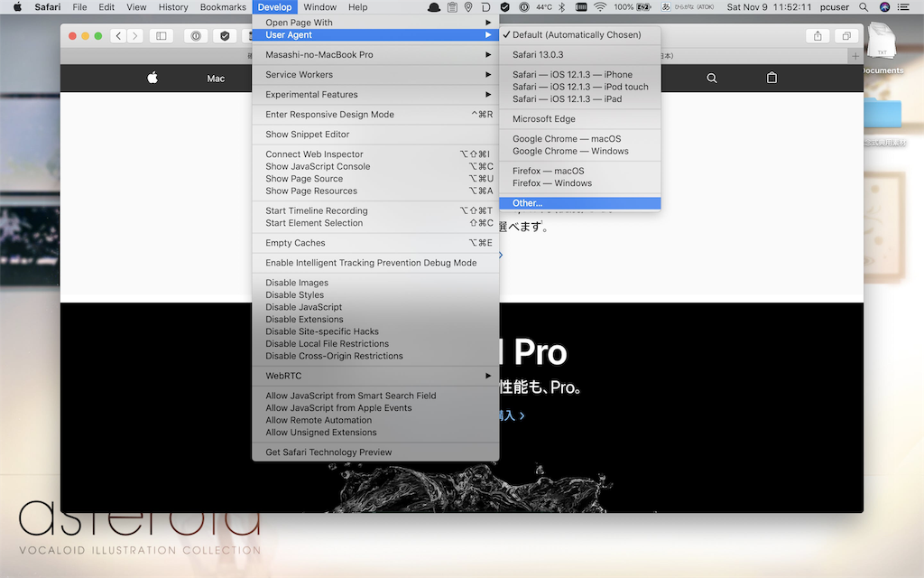924x578 pixels.
Task: Expand the Service Workers submenu
Action: pyautogui.click(x=375, y=75)
